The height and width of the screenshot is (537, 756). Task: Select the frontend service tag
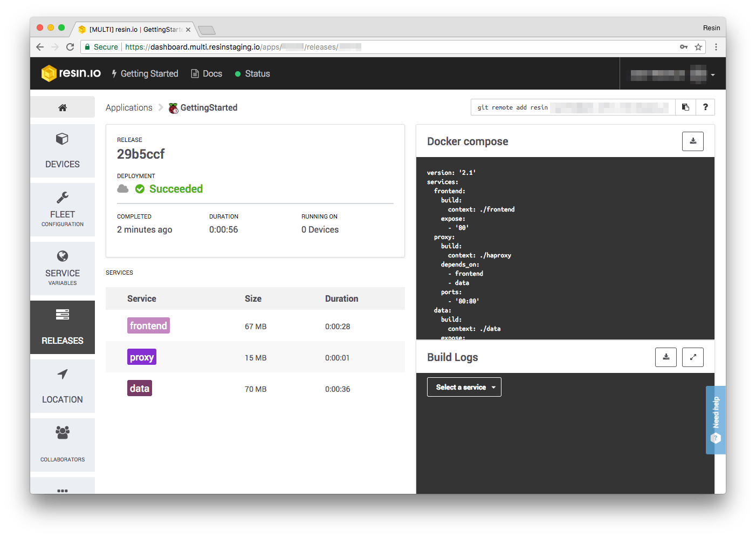(x=148, y=326)
